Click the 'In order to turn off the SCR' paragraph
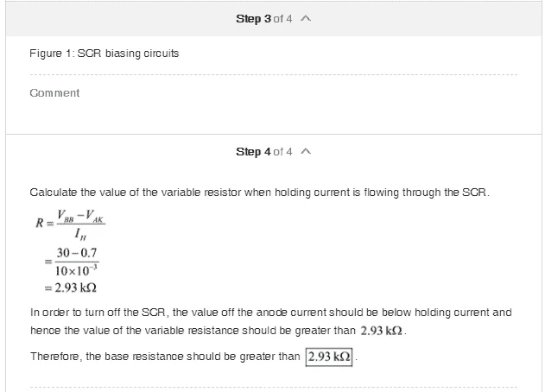545x392 pixels. tap(270, 321)
